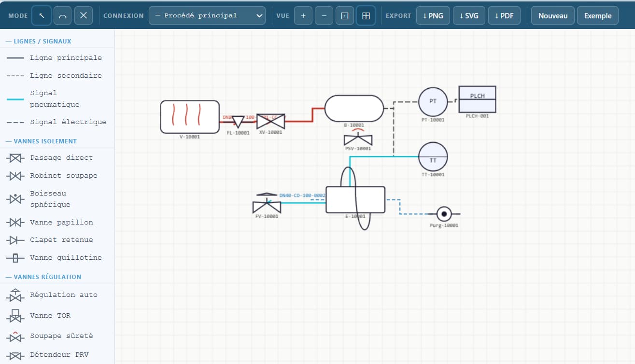Image resolution: width=635 pixels, height=364 pixels.
Task: Zoom out with the minus button
Action: tap(324, 16)
